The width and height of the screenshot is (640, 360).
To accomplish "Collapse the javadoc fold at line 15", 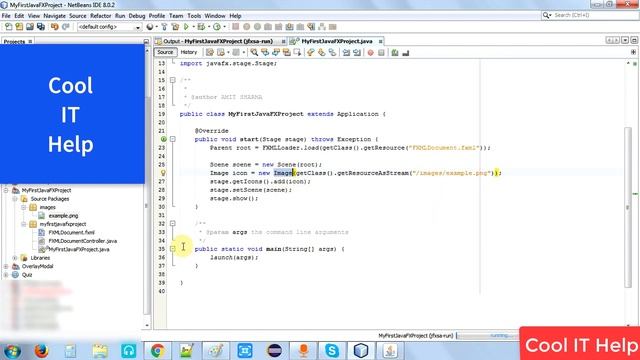I will point(173,80).
